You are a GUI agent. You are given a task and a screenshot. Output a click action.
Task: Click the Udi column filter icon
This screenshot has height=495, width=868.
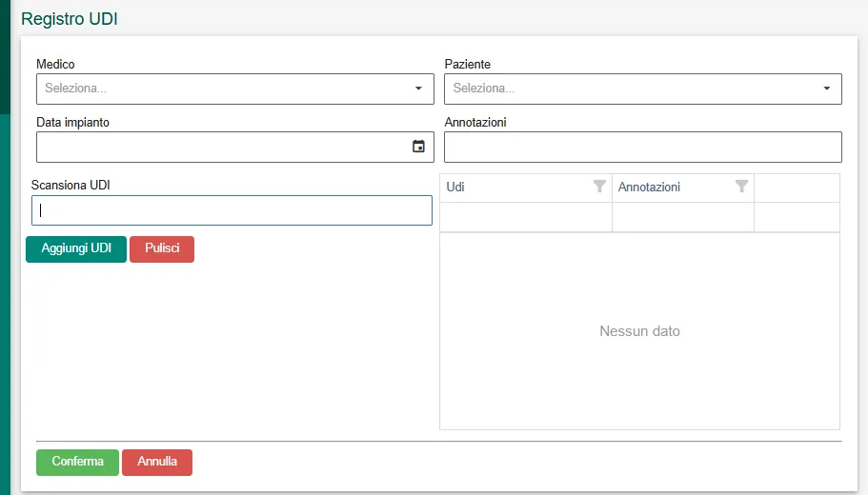[599, 187]
